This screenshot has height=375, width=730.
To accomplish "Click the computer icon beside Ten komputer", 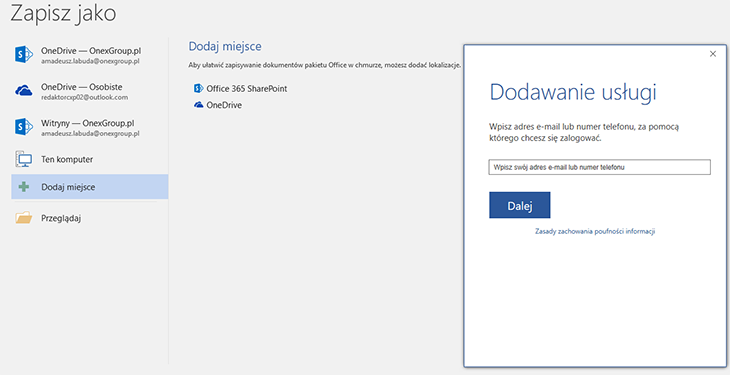I will pos(23,159).
